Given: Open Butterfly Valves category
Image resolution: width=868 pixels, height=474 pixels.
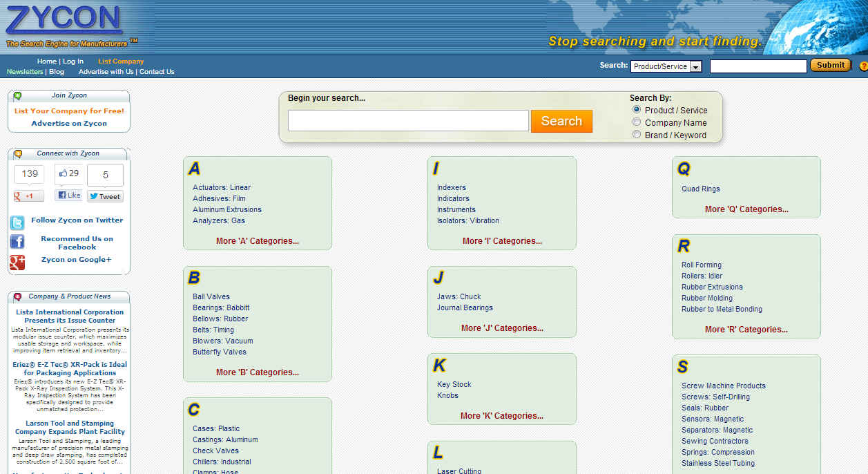Looking at the screenshot, I should point(220,352).
